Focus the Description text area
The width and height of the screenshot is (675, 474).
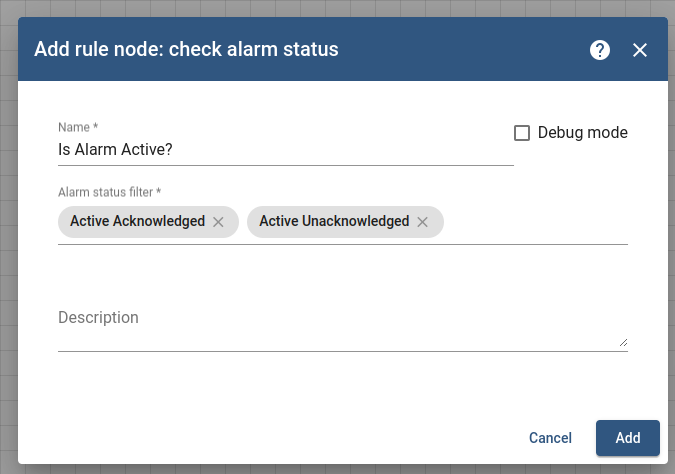pos(343,326)
